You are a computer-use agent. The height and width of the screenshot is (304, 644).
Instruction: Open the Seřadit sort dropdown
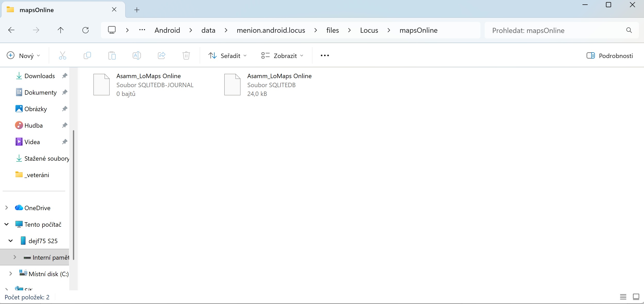(x=228, y=56)
